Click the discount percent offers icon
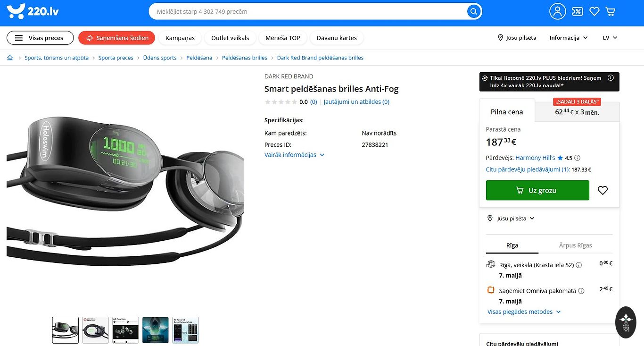Screen dimensions: 644x346 coord(577,11)
